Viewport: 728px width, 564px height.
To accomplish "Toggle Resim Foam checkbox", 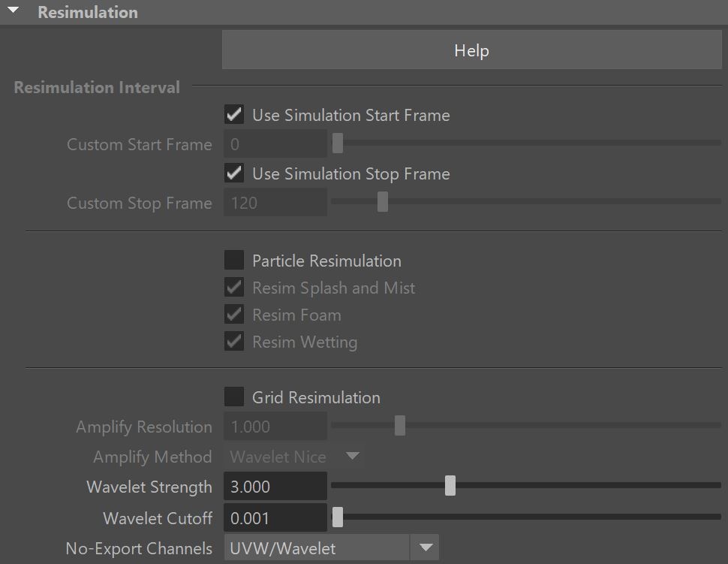I will (x=234, y=315).
